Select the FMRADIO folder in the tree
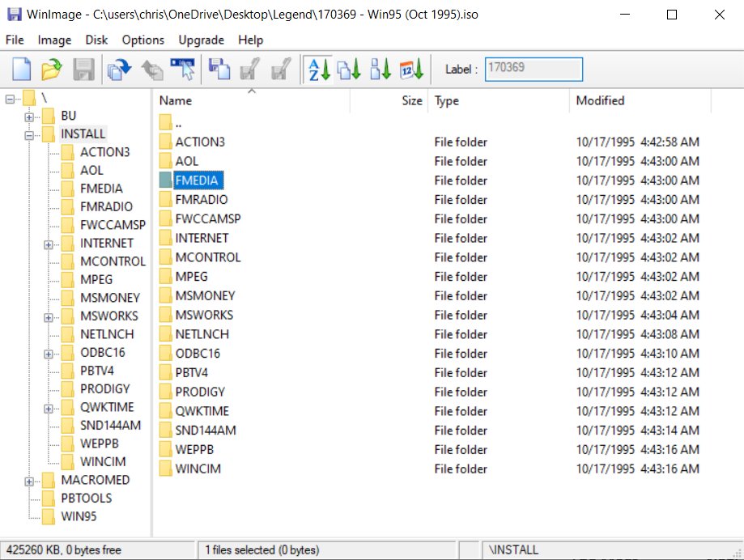This screenshot has width=744, height=560. pyautogui.click(x=106, y=206)
